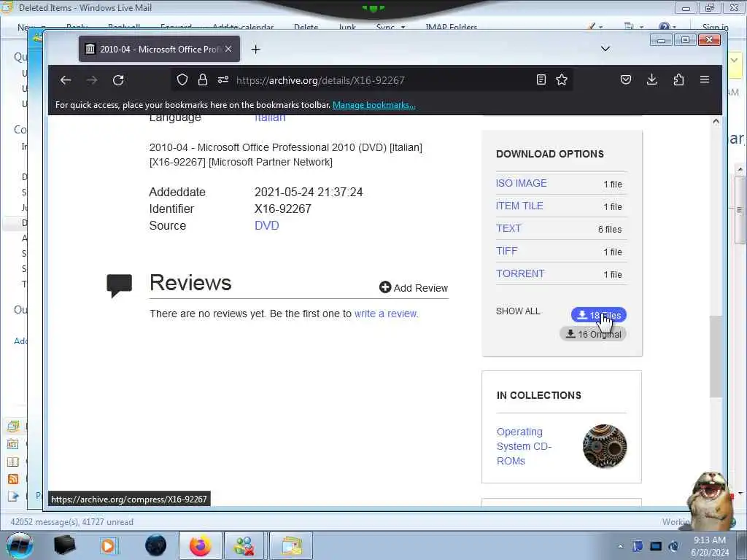The width and height of the screenshot is (747, 560).
Task: Bookmark this page with the star icon
Action: click(562, 79)
